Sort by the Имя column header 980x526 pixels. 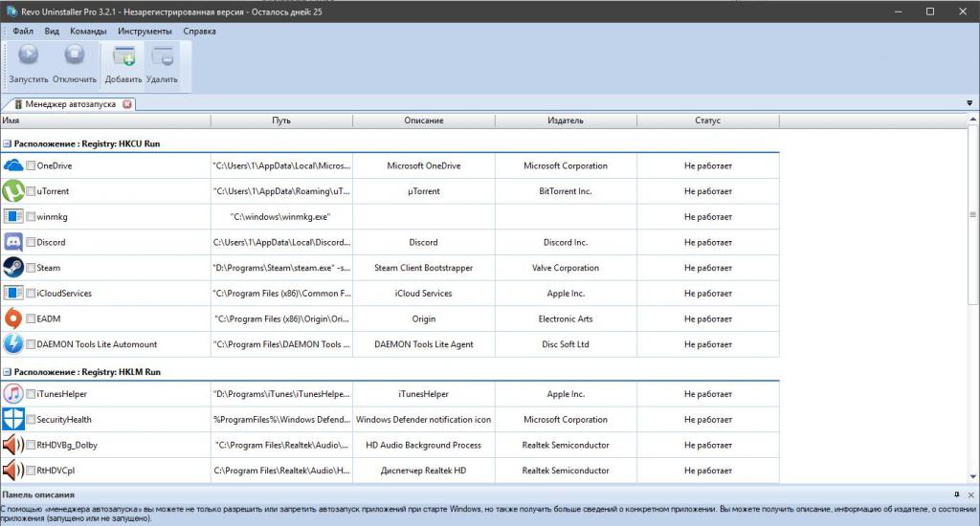point(105,121)
